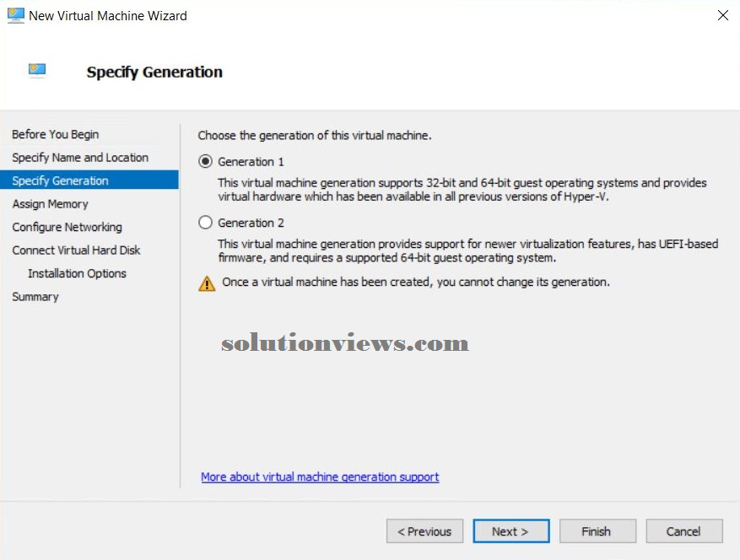Jump to Assign Memory step
The height and width of the screenshot is (560, 740).
(x=50, y=204)
